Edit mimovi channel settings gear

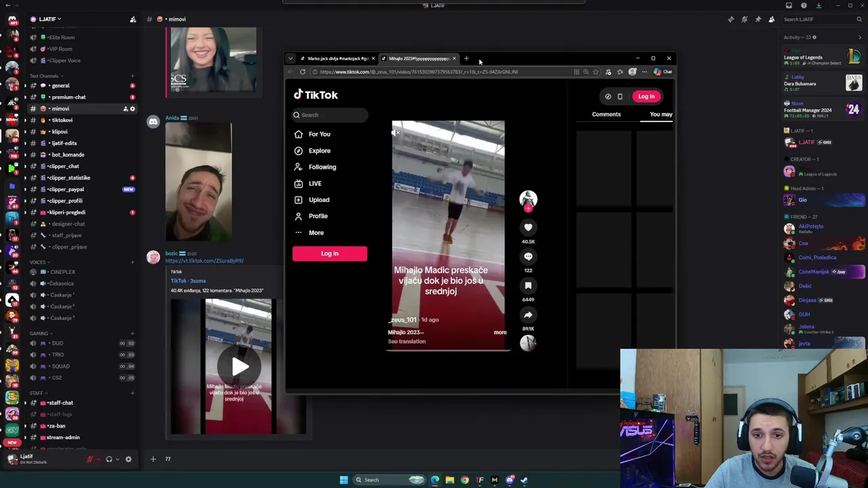click(x=132, y=108)
